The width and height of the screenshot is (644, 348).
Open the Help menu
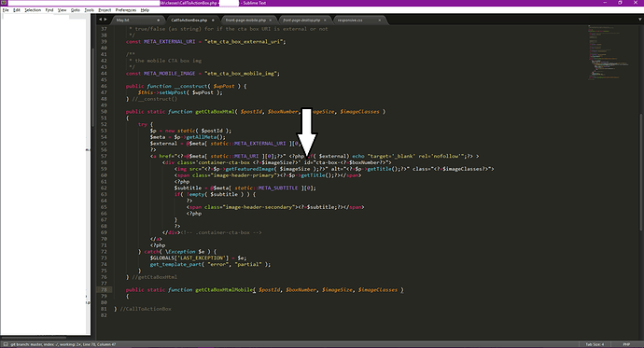[145, 10]
